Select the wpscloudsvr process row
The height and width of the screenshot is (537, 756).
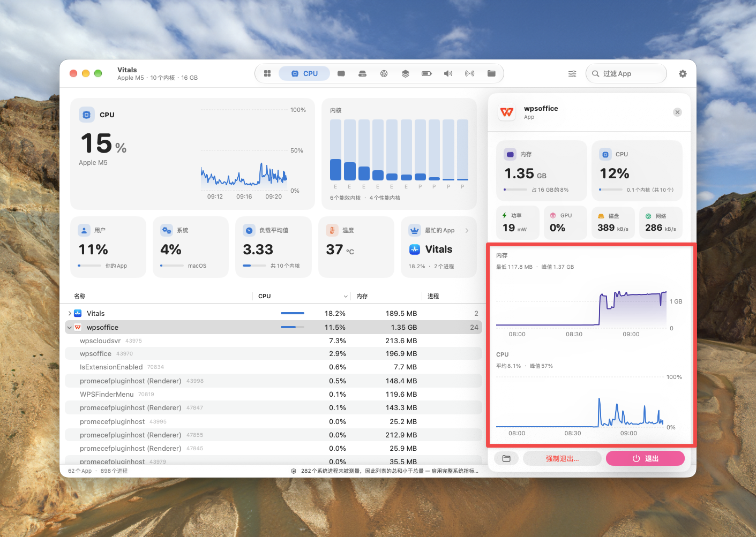point(273,341)
